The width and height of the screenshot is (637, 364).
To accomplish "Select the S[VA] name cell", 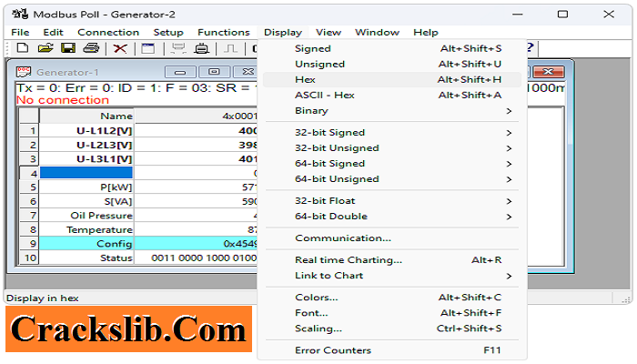I will (x=86, y=201).
